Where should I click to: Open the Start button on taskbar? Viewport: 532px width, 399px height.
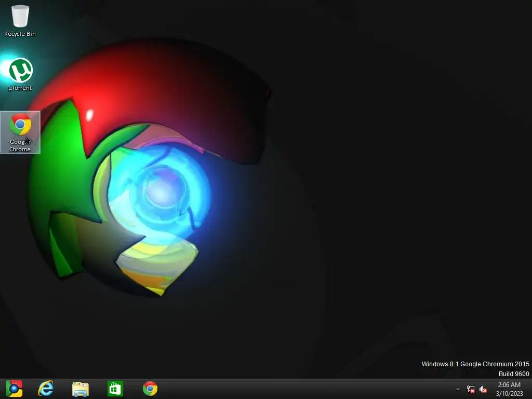[x=14, y=389]
